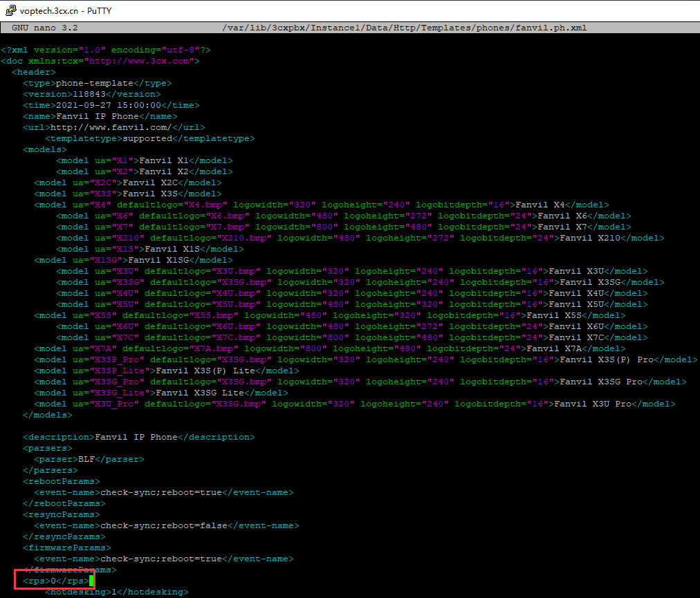
Task: Click the model line with ua="X3SG"
Action: click(360, 283)
